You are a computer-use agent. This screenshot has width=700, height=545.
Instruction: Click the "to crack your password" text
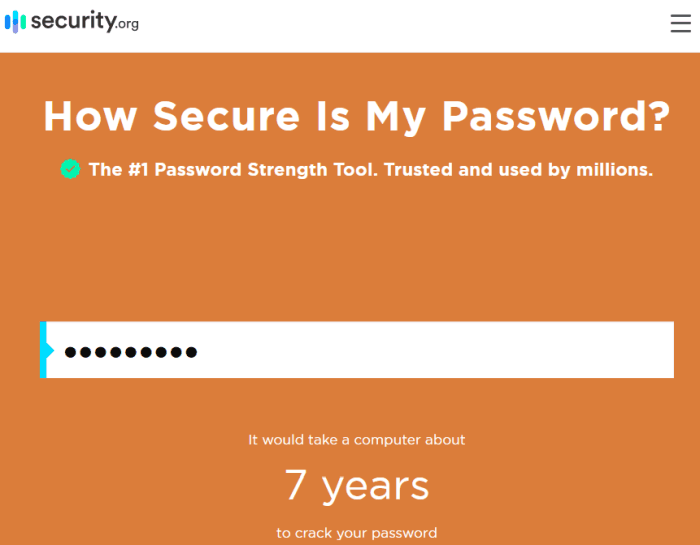click(x=356, y=533)
